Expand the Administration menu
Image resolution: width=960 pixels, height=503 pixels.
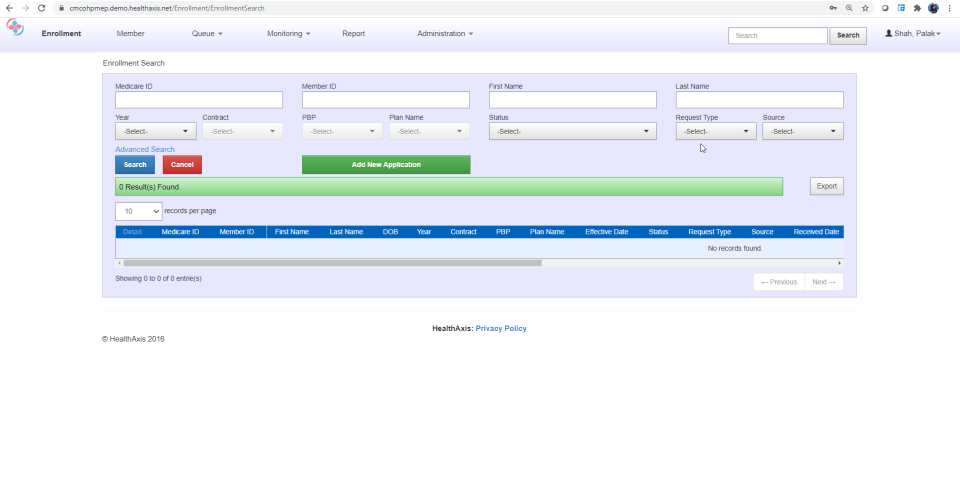[445, 34]
